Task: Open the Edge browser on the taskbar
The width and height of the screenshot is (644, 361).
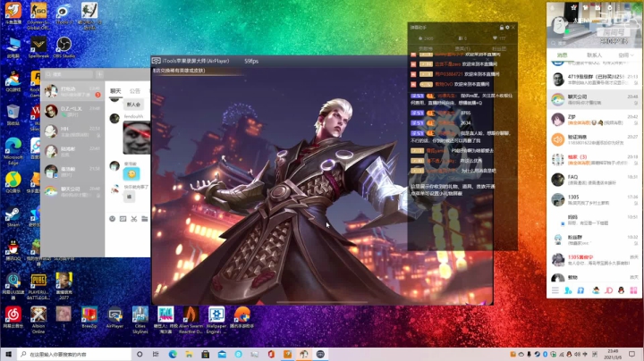Action: 173,354
